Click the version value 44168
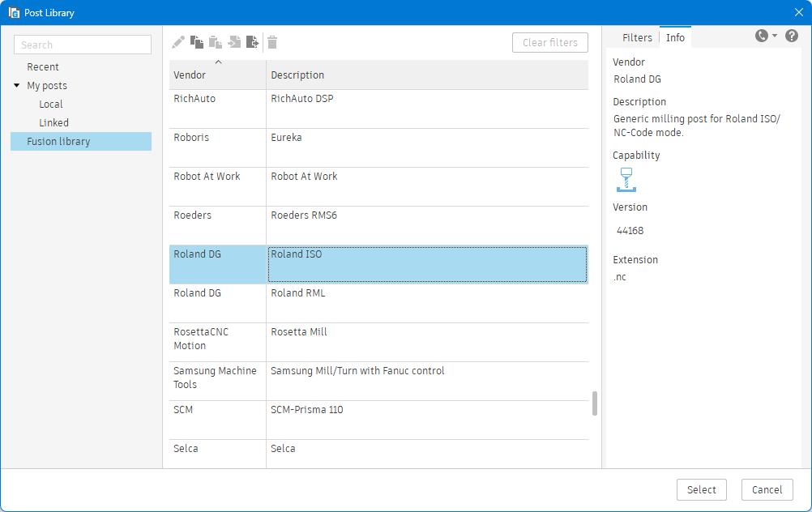Viewport: 812px width, 512px height. pyautogui.click(x=630, y=231)
